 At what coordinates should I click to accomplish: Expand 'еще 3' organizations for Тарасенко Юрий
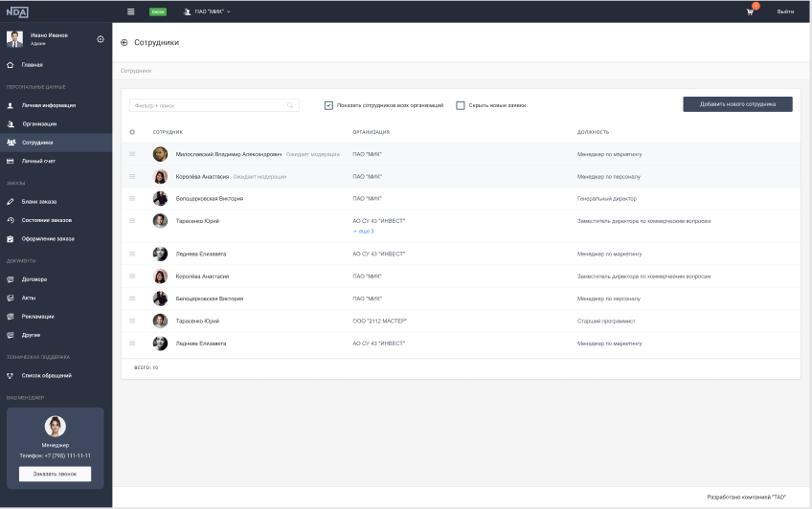pos(364,232)
